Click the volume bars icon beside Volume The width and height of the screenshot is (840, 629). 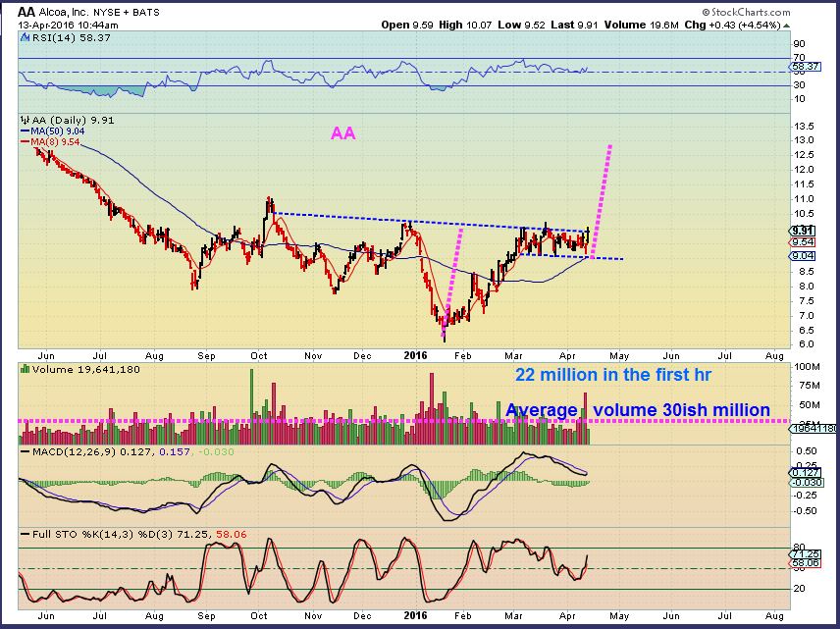(x=26, y=369)
